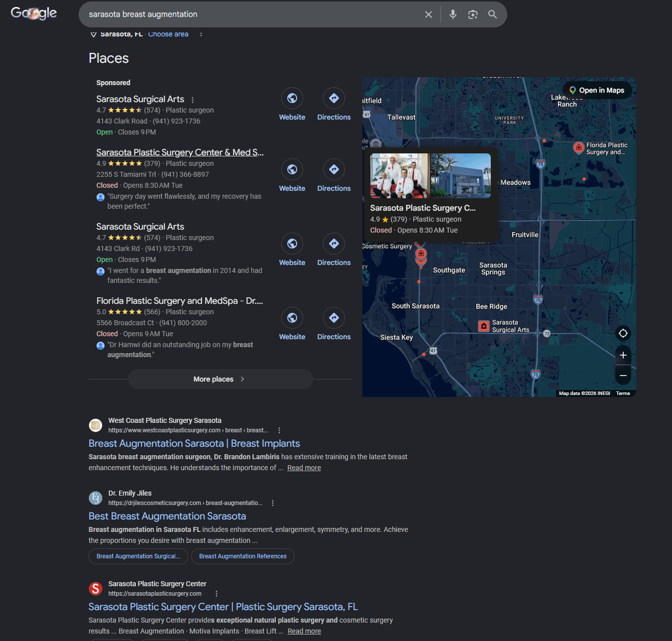Click Siesta Key label on the map
Viewport: 672px width, 641px height.
coord(397,337)
